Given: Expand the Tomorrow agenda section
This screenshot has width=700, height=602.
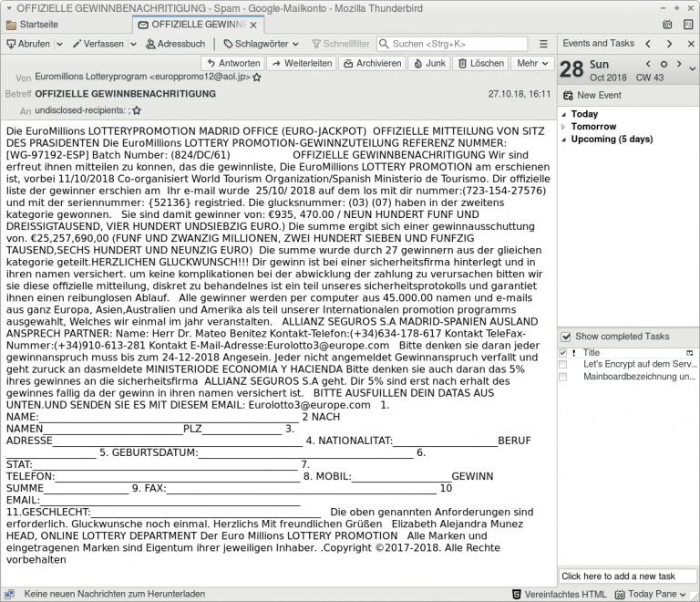Looking at the screenshot, I should point(564,127).
